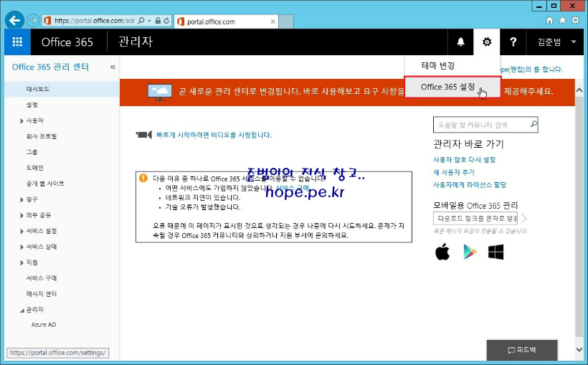Click 사용자 암호 다시 설정 link
Screen dimensions: 588x365
464,160
